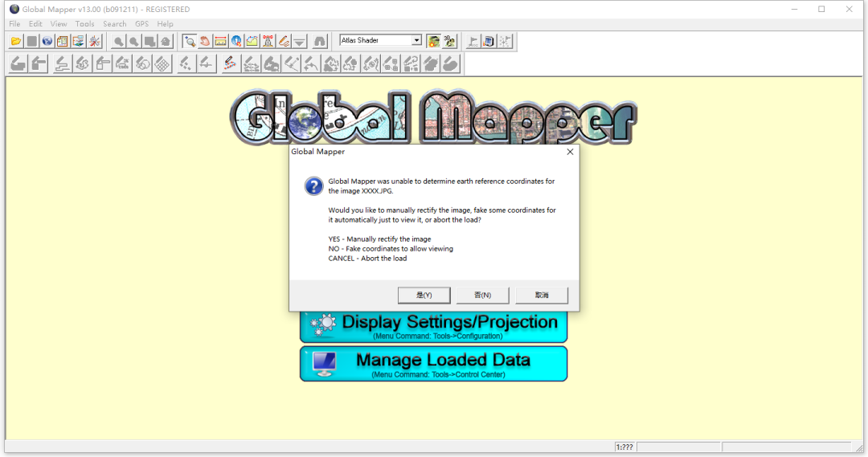The height and width of the screenshot is (457, 868).
Task: Click the 取消 Cancel button
Action: coord(542,295)
